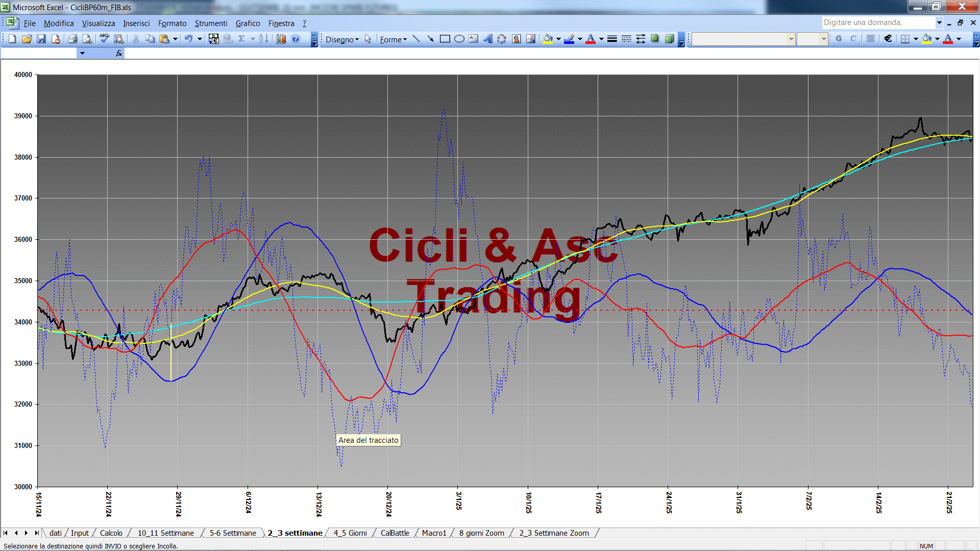980x551 pixels.
Task: Insert picture from file
Action: (x=531, y=39)
